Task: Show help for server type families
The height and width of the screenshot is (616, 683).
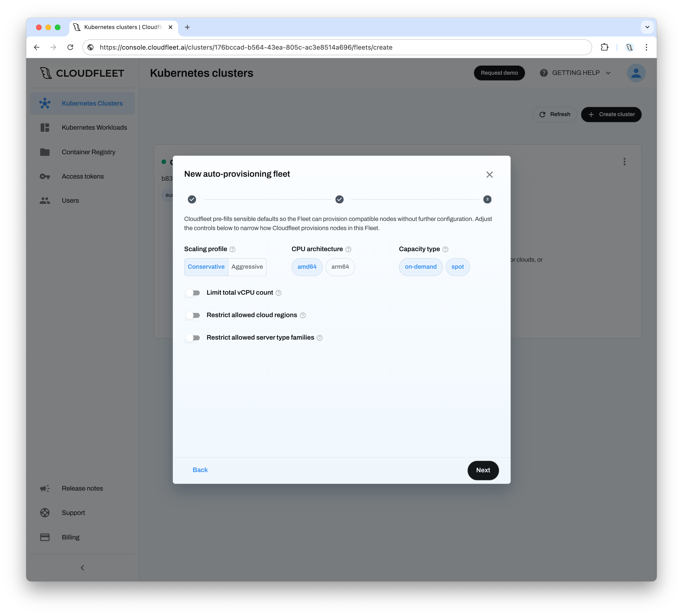Action: pos(319,338)
